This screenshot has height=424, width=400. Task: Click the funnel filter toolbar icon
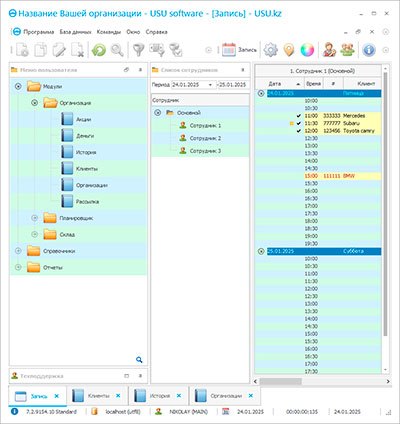tap(138, 50)
